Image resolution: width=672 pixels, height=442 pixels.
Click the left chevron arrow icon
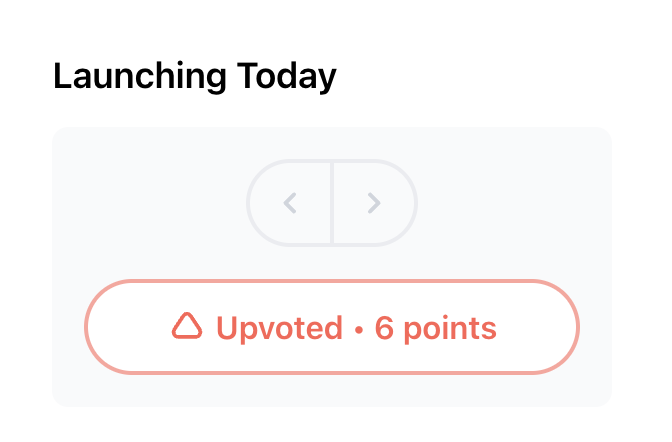(290, 203)
